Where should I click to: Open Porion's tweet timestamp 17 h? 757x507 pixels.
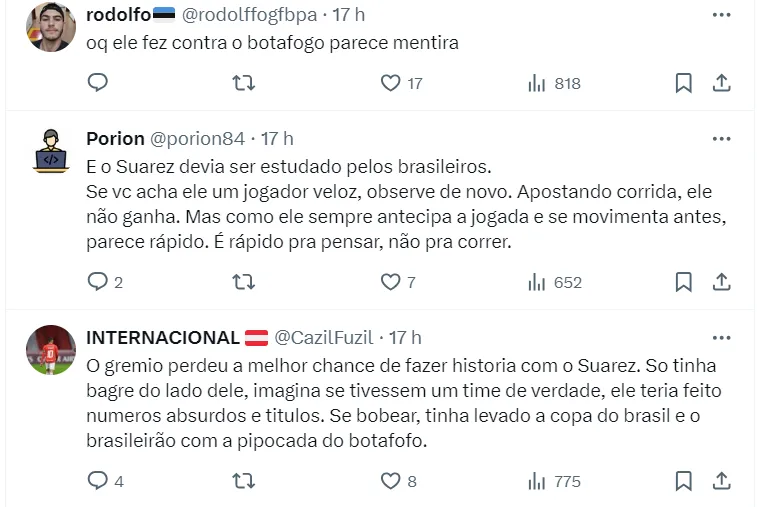click(277, 138)
